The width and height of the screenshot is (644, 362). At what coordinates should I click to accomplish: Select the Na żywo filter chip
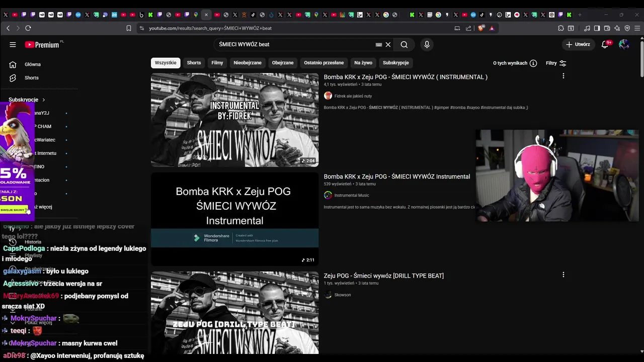tap(363, 63)
